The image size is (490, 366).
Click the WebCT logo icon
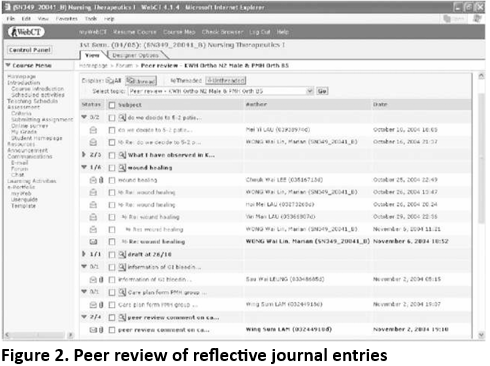26,32
